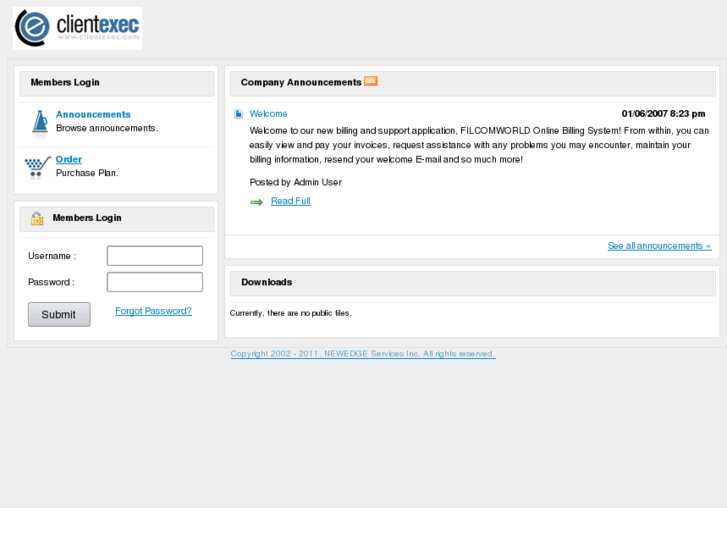Open the Welcome announcement title

pyautogui.click(x=268, y=114)
